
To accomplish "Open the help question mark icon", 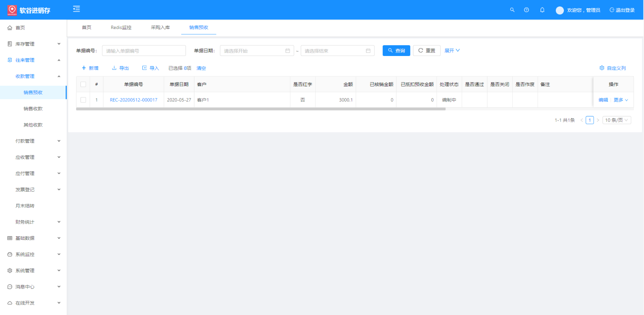I will (526, 10).
